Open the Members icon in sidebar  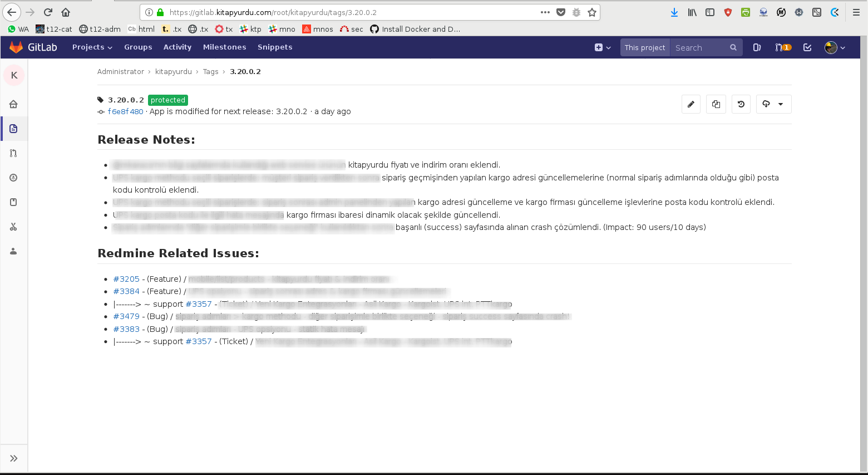(13, 251)
